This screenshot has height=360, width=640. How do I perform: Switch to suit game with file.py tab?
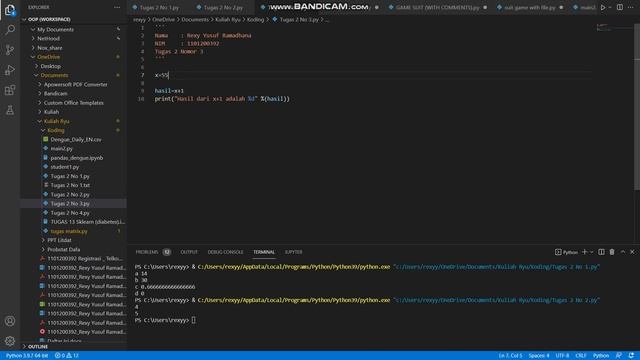click(x=529, y=7)
